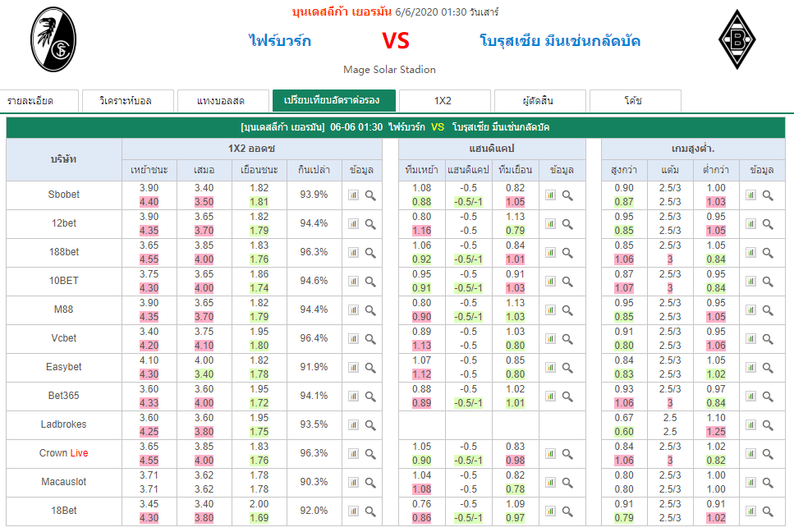Open Crown handicap magnifier icon
This screenshot has height=532, width=794.
567,454
